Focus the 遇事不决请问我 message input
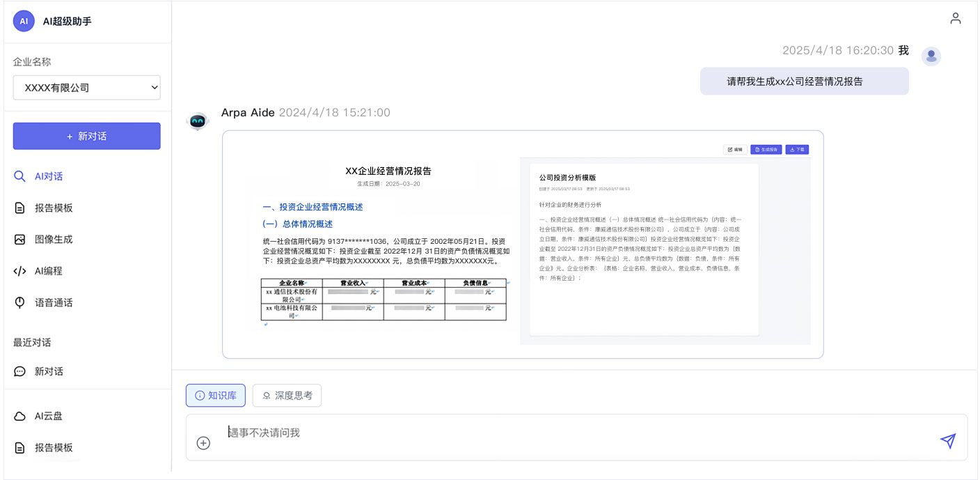This screenshot has width=980, height=480. 576,437
